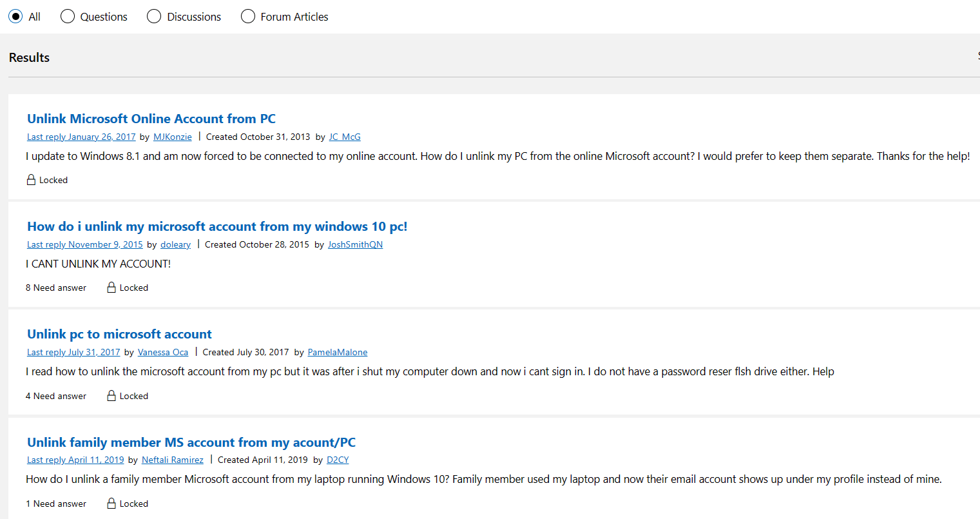Screen dimensions: 980x519
Task: Open 'Unlink family member MS account' thread
Action: point(191,442)
